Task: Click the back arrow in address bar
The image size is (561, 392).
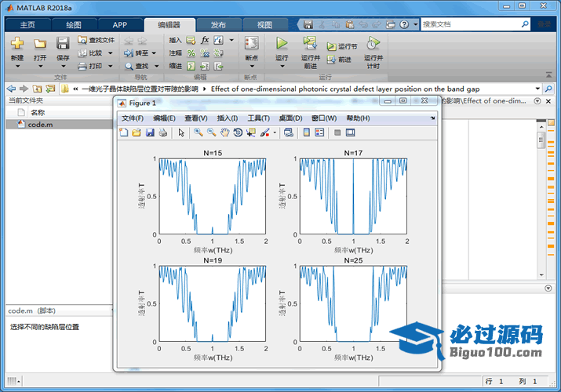Action: coord(12,89)
